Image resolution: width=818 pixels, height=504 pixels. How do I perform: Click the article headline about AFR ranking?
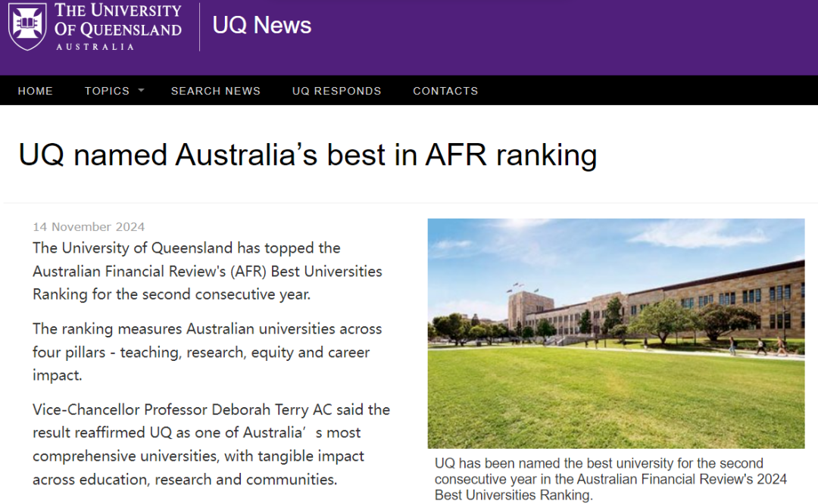click(x=308, y=154)
